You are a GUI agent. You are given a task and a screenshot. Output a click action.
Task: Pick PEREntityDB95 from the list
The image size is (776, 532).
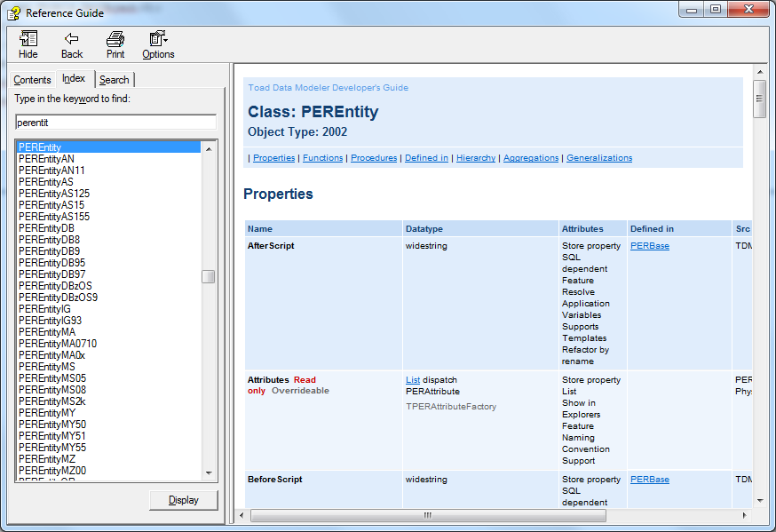point(52,262)
